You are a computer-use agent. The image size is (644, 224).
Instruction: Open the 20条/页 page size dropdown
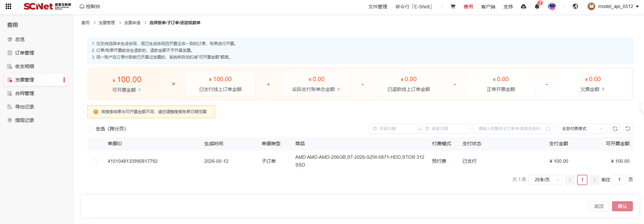545,180
